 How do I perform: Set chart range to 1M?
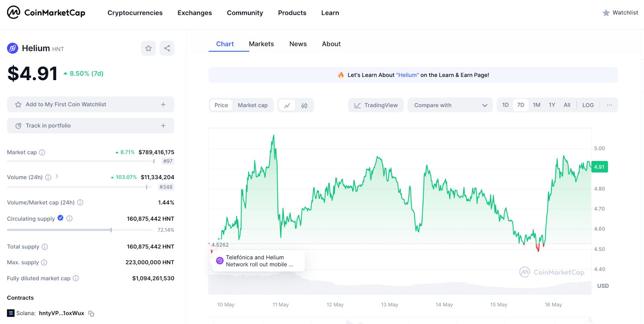[x=537, y=105]
